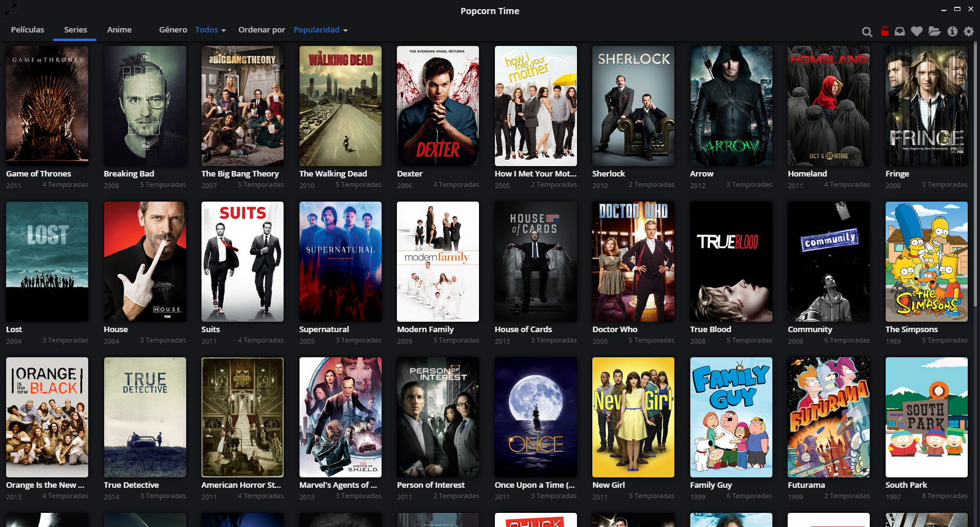The image size is (980, 527).
Task: Click the Género label
Action: pyautogui.click(x=173, y=29)
